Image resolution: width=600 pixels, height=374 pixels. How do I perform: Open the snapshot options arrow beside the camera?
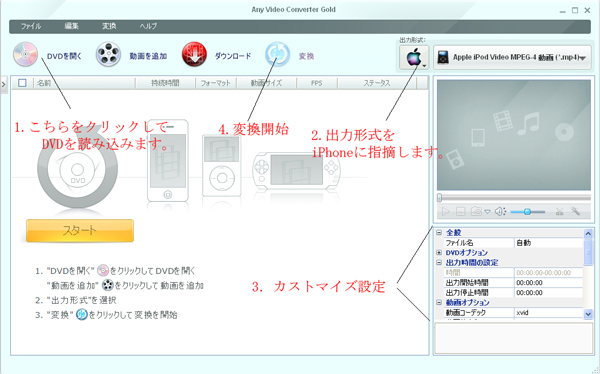pyautogui.click(x=488, y=212)
